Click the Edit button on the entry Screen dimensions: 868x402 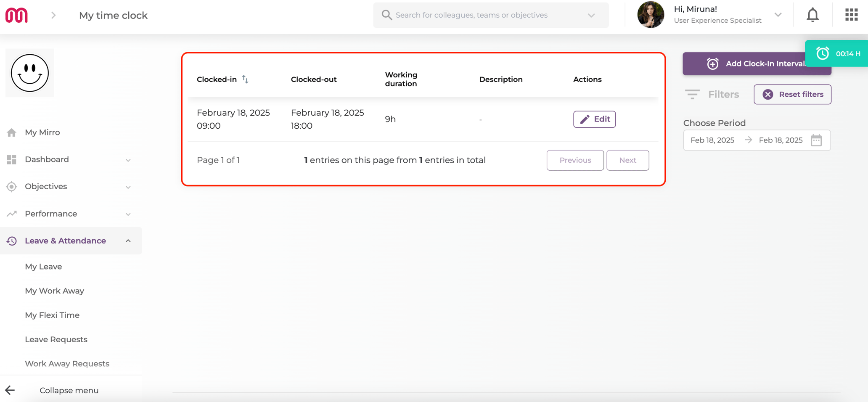pyautogui.click(x=594, y=119)
